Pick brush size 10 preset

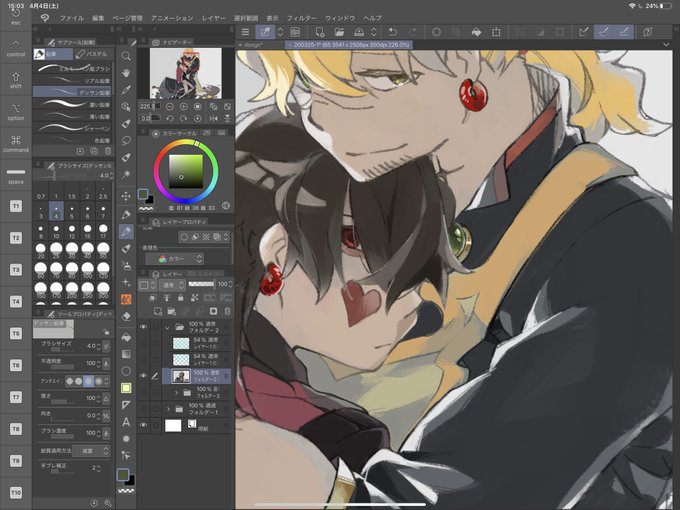click(x=56, y=232)
